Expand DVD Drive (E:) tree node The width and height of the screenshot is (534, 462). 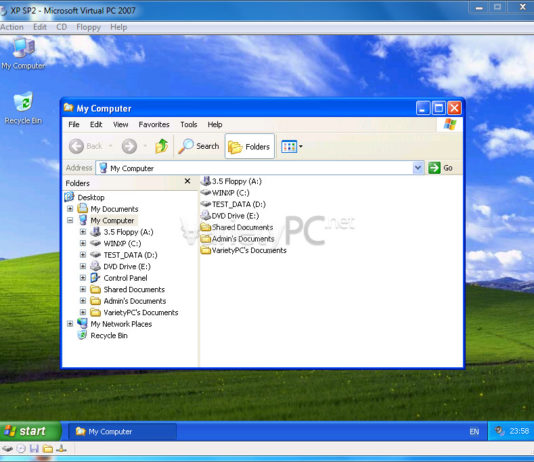click(83, 266)
